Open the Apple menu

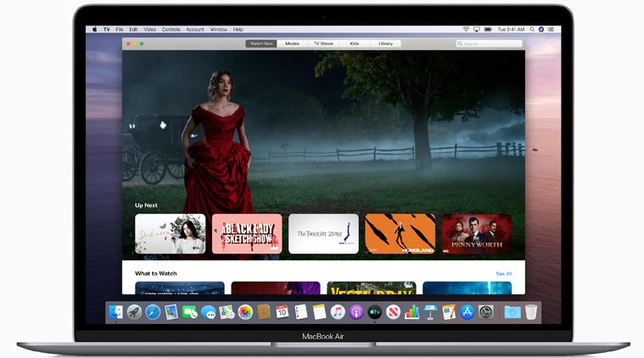[94, 30]
